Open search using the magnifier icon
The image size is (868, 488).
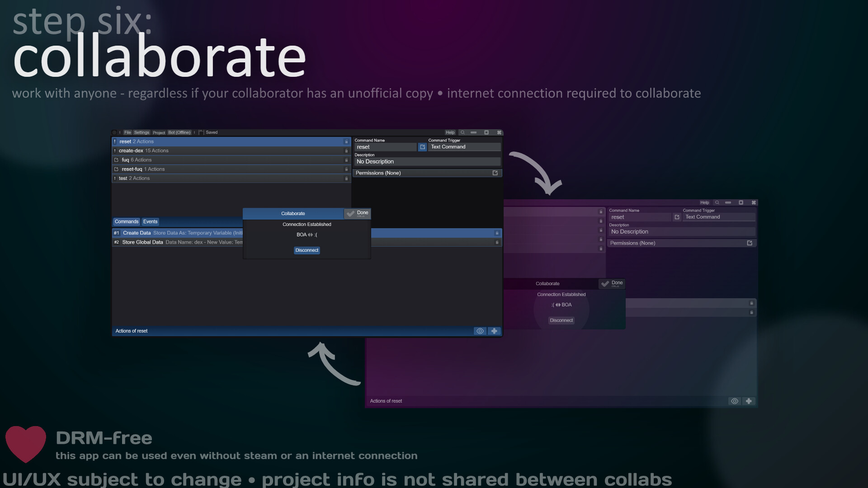pos(462,132)
